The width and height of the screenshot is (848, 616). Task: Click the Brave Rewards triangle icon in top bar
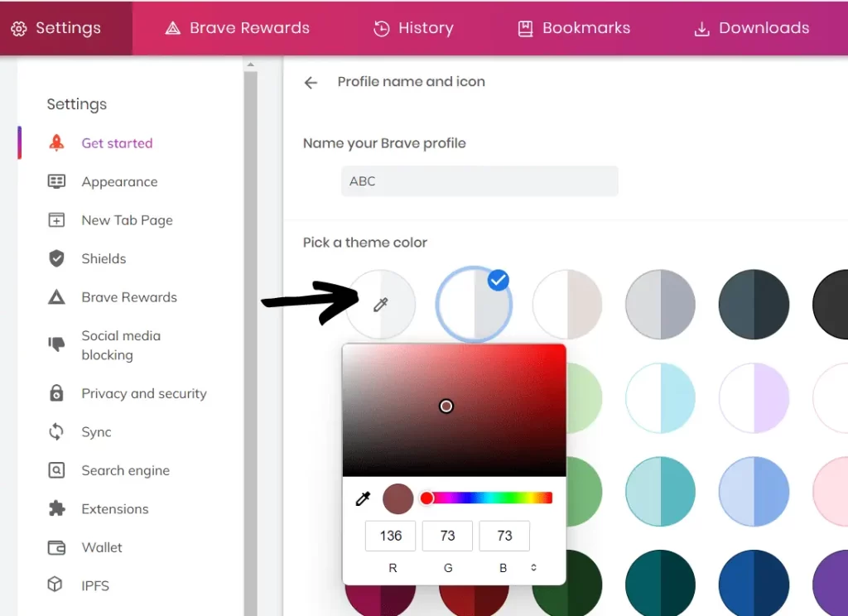coord(172,28)
